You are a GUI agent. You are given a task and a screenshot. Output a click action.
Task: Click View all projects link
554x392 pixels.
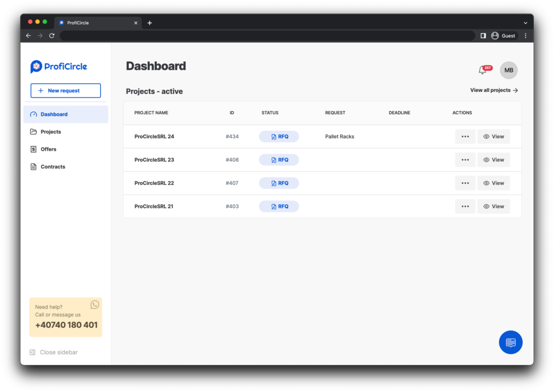[x=494, y=90]
